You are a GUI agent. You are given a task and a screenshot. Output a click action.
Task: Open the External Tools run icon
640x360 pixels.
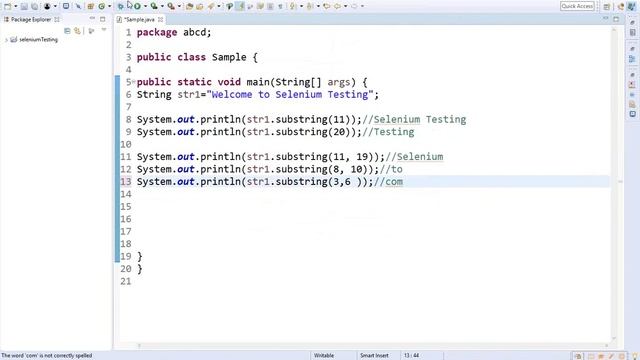coord(171,6)
